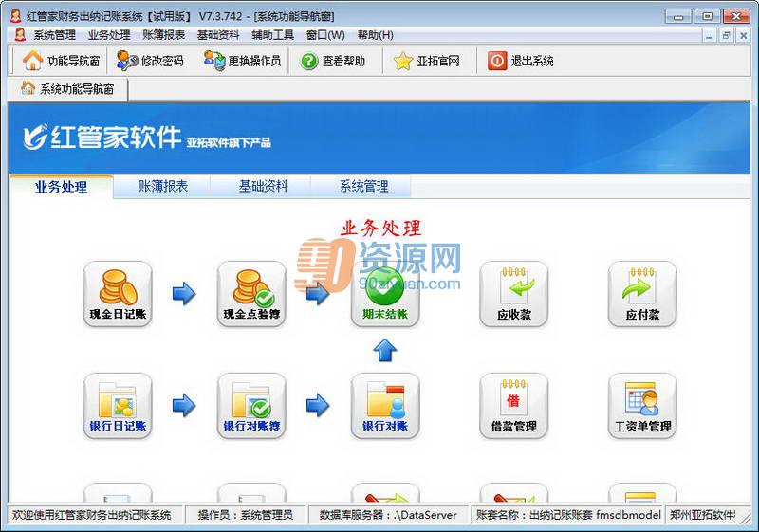This screenshot has height=532, width=759.
Task: Open the 现金点验簿 icon
Action: tap(251, 294)
